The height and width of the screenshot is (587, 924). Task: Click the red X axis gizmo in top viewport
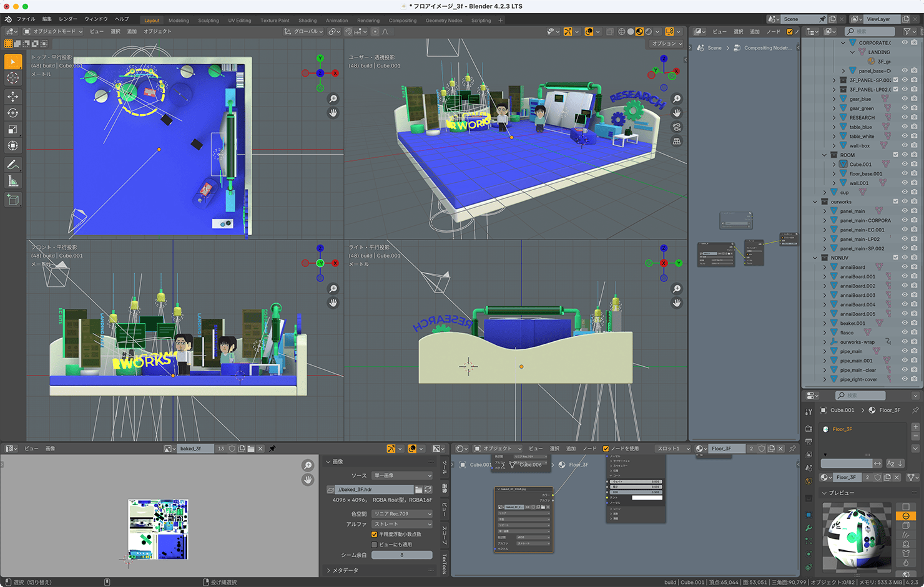[x=335, y=73]
